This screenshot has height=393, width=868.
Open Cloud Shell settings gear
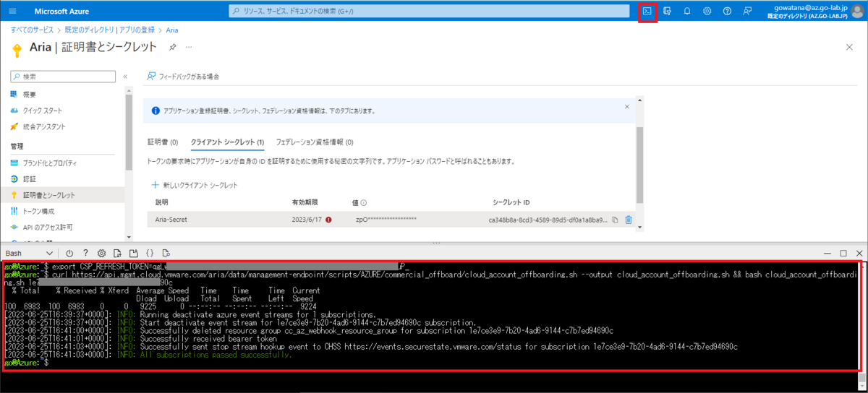(101, 254)
